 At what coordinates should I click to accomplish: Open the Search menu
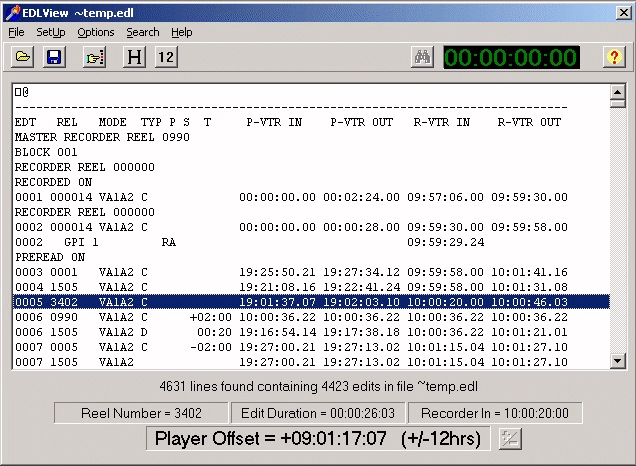coord(142,32)
